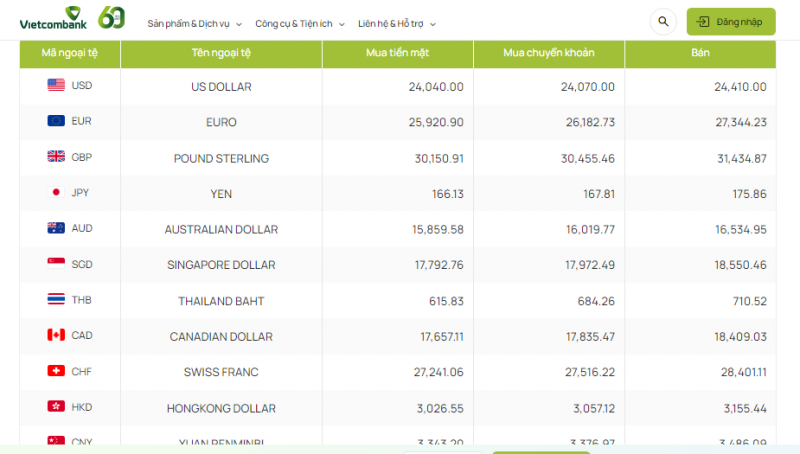Click the Singapore flag icon
This screenshot has height=454, width=800.
coord(56,264)
